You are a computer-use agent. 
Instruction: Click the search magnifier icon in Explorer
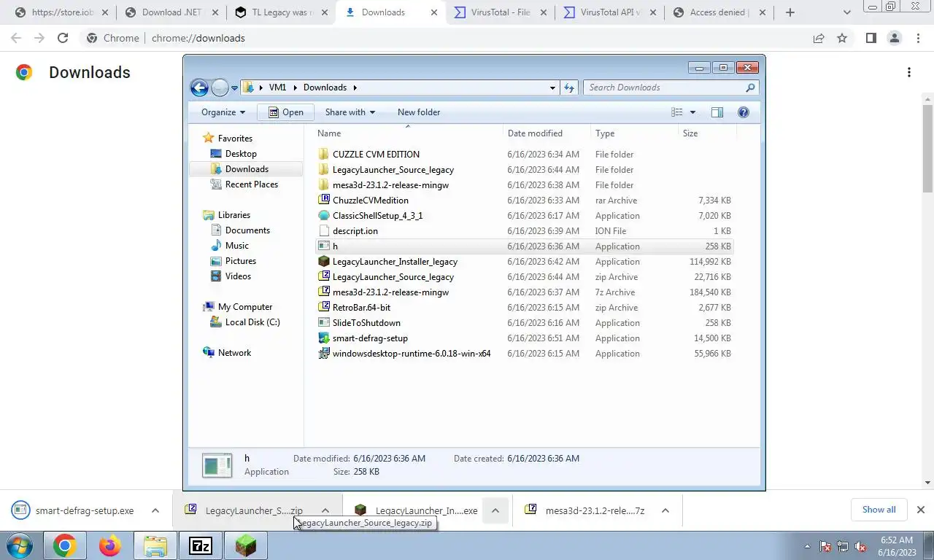pyautogui.click(x=750, y=87)
